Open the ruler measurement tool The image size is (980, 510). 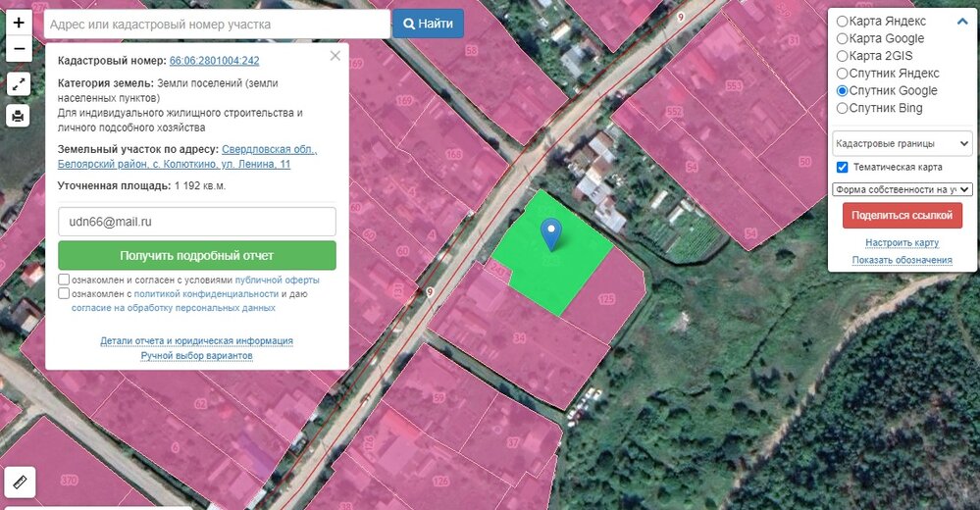coord(20,482)
